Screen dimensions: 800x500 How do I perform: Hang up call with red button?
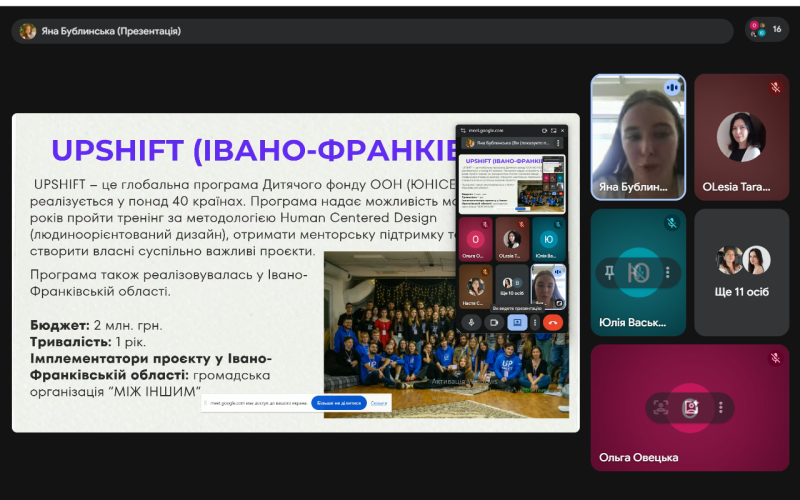553,322
